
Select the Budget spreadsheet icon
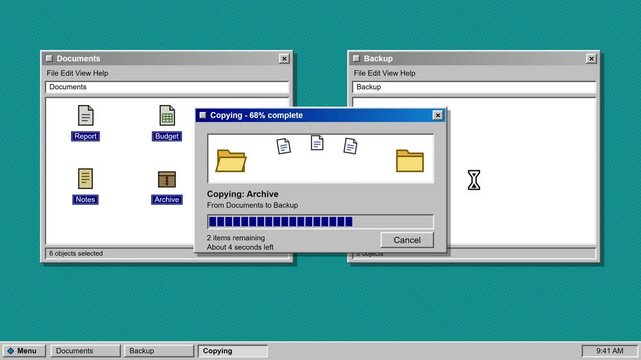pos(167,115)
